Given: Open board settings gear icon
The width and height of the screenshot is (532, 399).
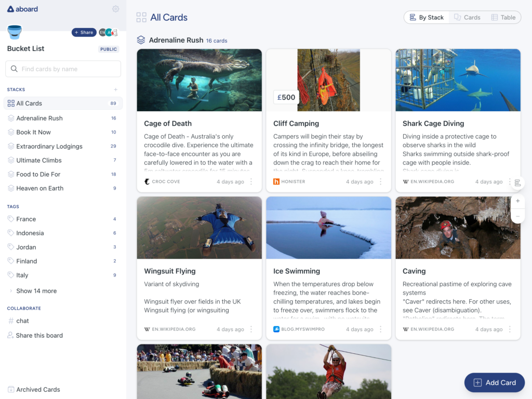Looking at the screenshot, I should pyautogui.click(x=115, y=9).
